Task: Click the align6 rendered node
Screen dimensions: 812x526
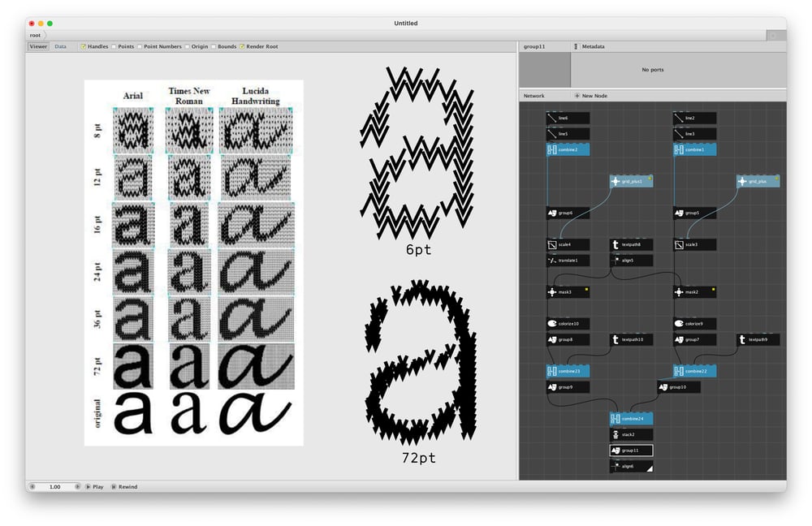Action: tap(631, 467)
